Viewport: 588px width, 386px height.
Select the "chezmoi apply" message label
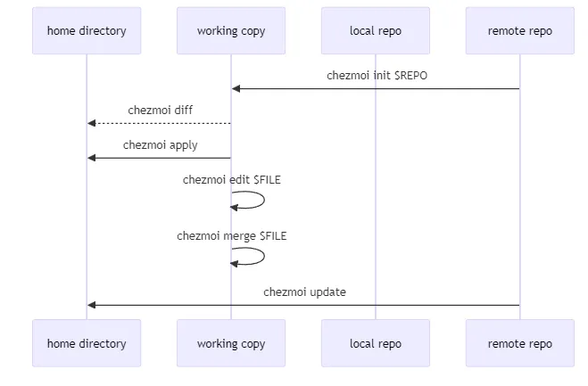pyautogui.click(x=160, y=144)
